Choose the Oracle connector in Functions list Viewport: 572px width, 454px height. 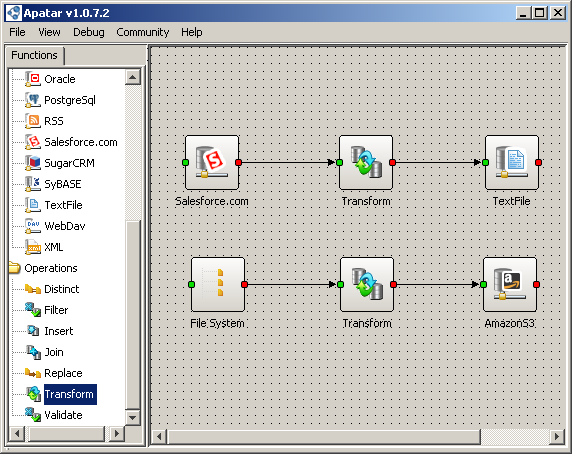point(59,79)
